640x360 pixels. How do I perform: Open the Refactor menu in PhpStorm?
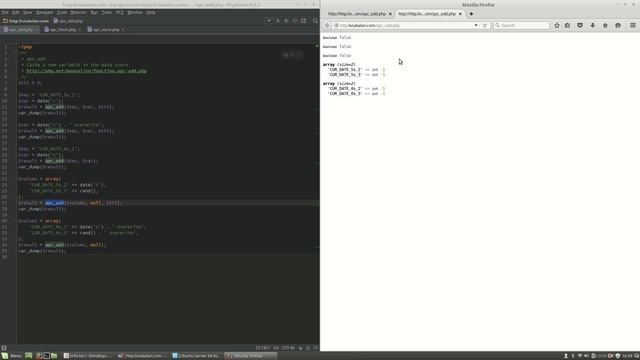[x=78, y=13]
